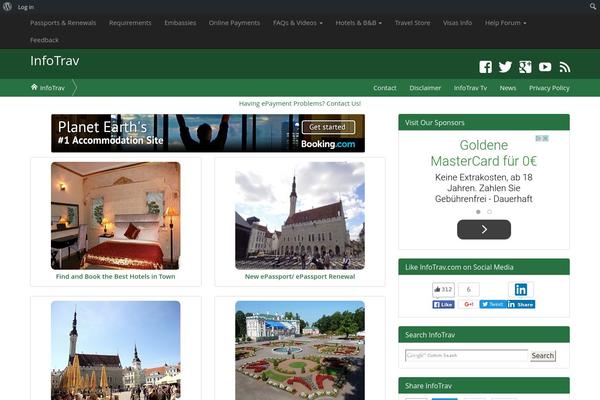
Task: Open Passports & Renewals menu item
Action: click(x=63, y=23)
